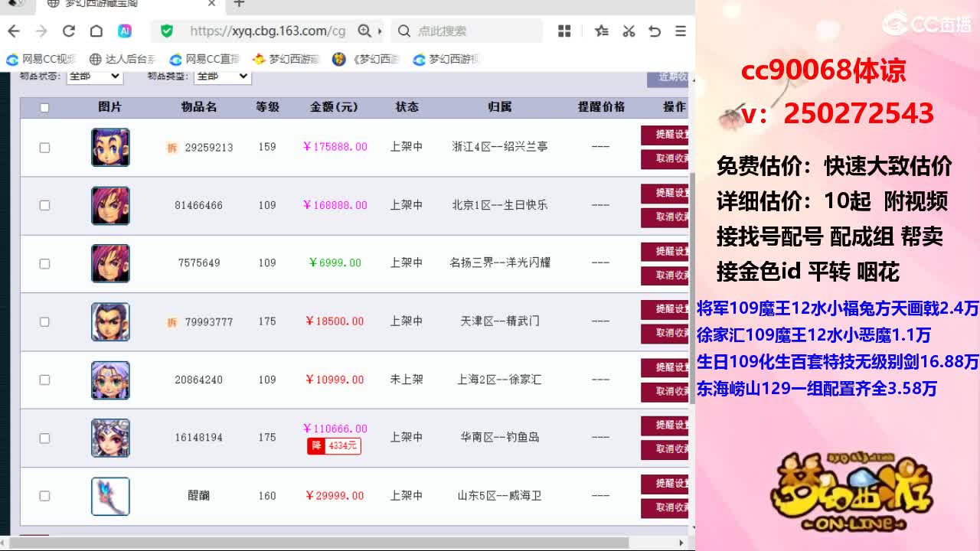Tick the checkbox for item 81466466
This screenshot has height=551, width=980.
[44, 205]
